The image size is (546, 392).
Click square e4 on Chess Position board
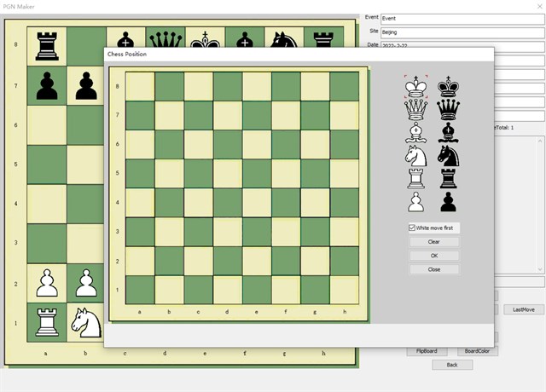[257, 203]
